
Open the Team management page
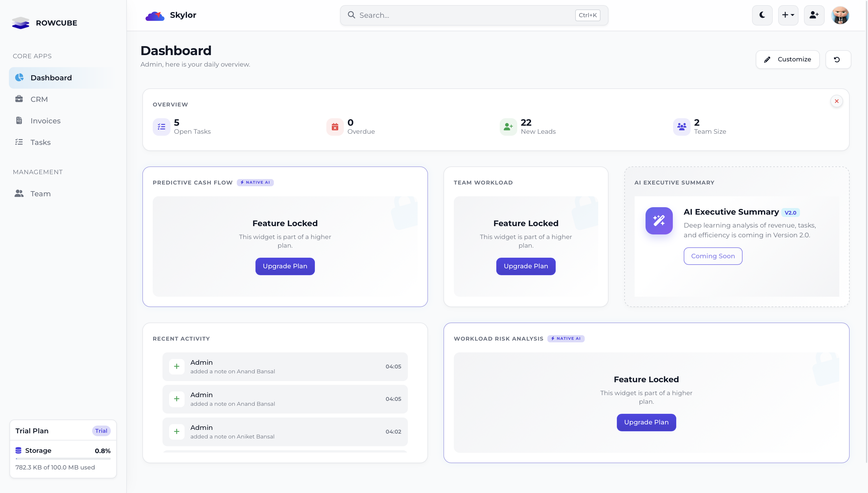tap(40, 193)
